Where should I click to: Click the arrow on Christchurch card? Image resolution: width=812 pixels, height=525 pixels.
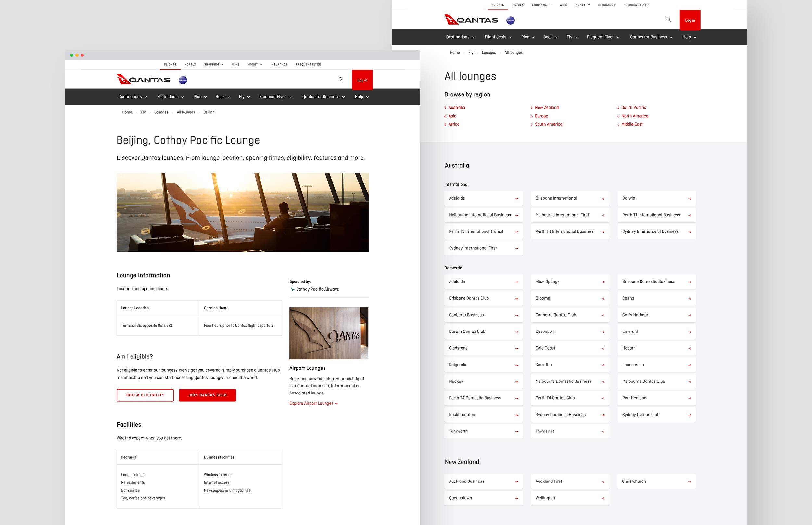point(690,482)
